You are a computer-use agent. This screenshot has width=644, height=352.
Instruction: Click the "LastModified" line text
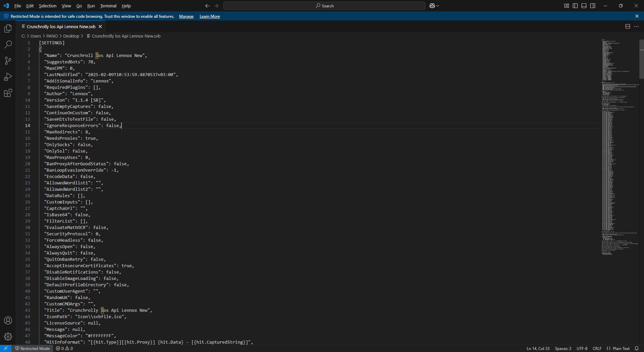(x=111, y=75)
